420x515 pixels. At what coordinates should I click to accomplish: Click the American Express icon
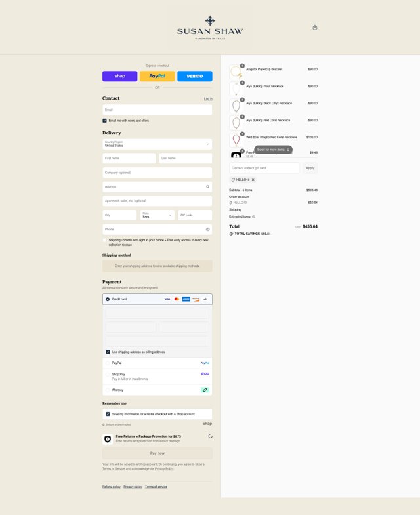(186, 299)
